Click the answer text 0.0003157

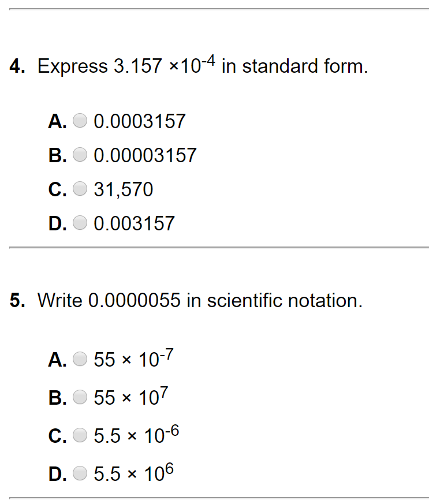tap(139, 121)
